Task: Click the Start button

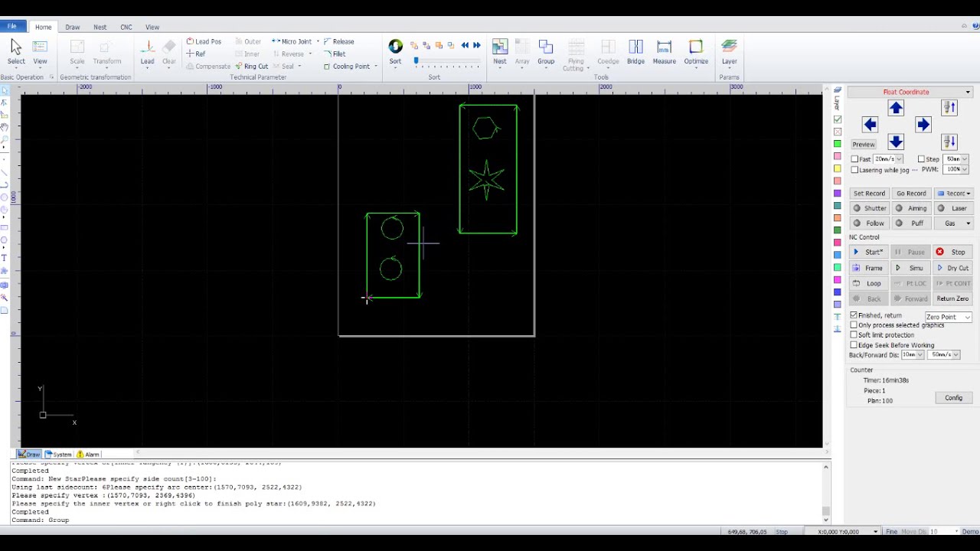Action: tap(869, 252)
